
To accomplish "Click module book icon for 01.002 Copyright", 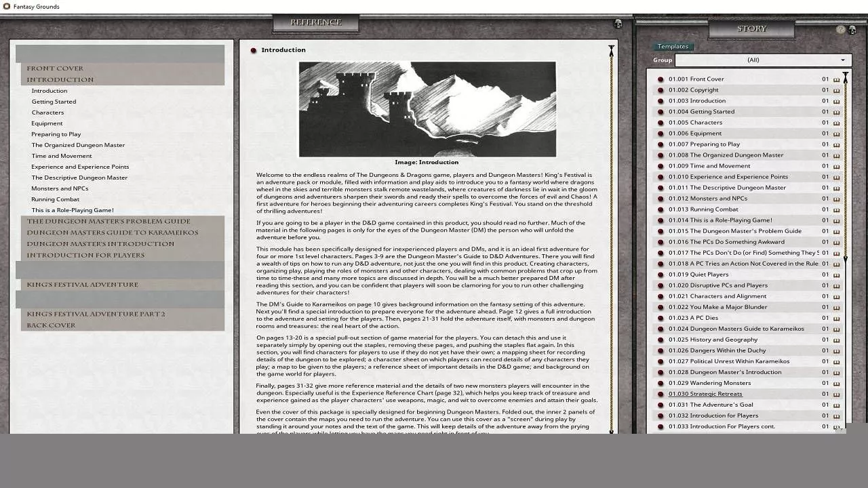I will [x=836, y=90].
